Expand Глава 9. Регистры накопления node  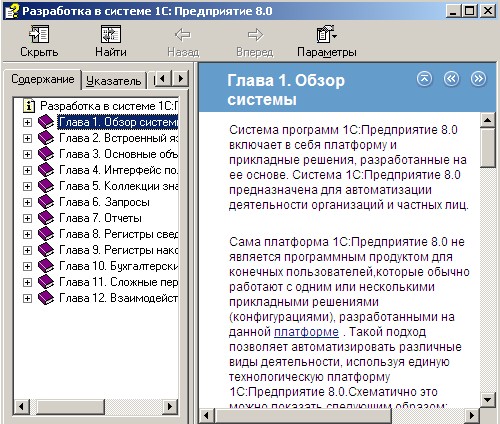coord(27,250)
